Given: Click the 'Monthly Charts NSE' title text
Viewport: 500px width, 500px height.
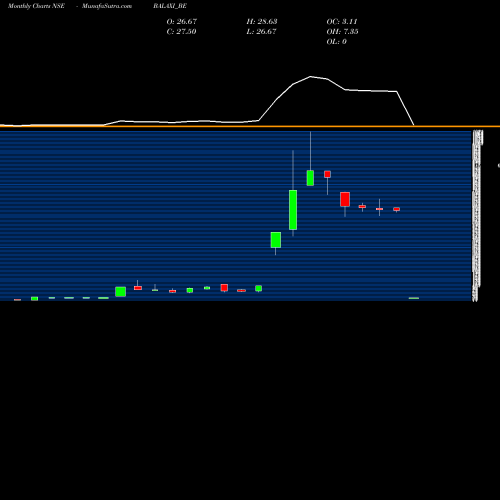Looking at the screenshot, I should [36, 6].
